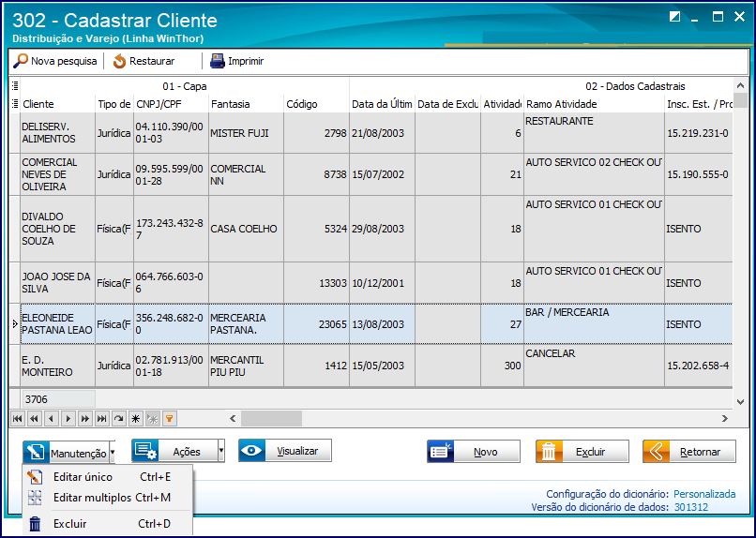This screenshot has width=756, height=538.
Task: Jump back a page of records
Action: click(x=34, y=419)
